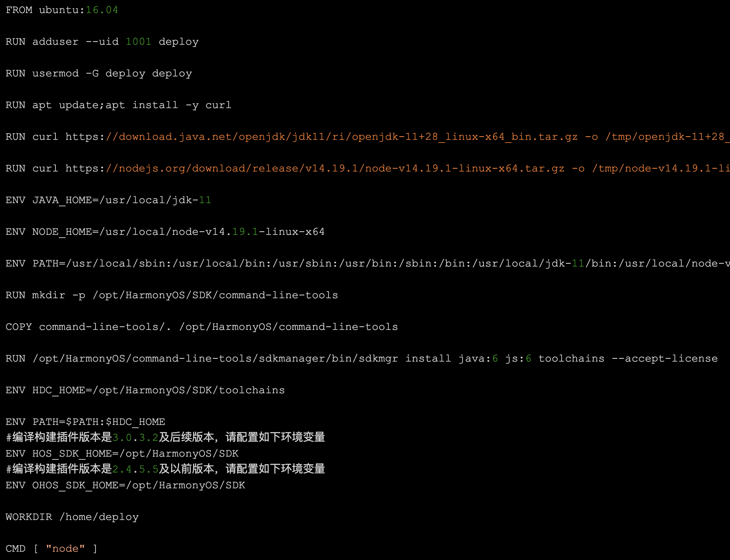730x560 pixels.
Task: Click '/tmp/node-v14.19.1' output path text
Action: (x=661, y=168)
